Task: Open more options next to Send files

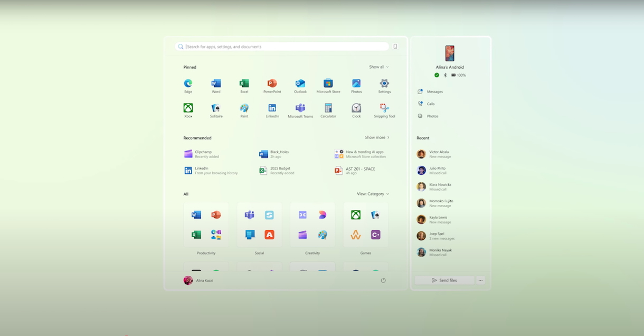Action: point(480,281)
